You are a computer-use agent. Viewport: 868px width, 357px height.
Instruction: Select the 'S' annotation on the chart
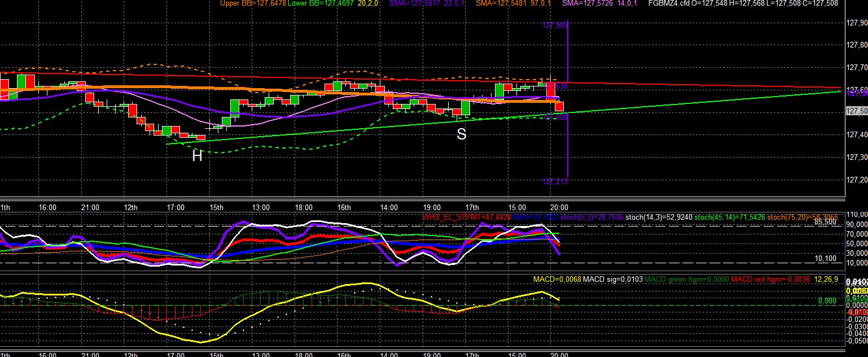[462, 134]
